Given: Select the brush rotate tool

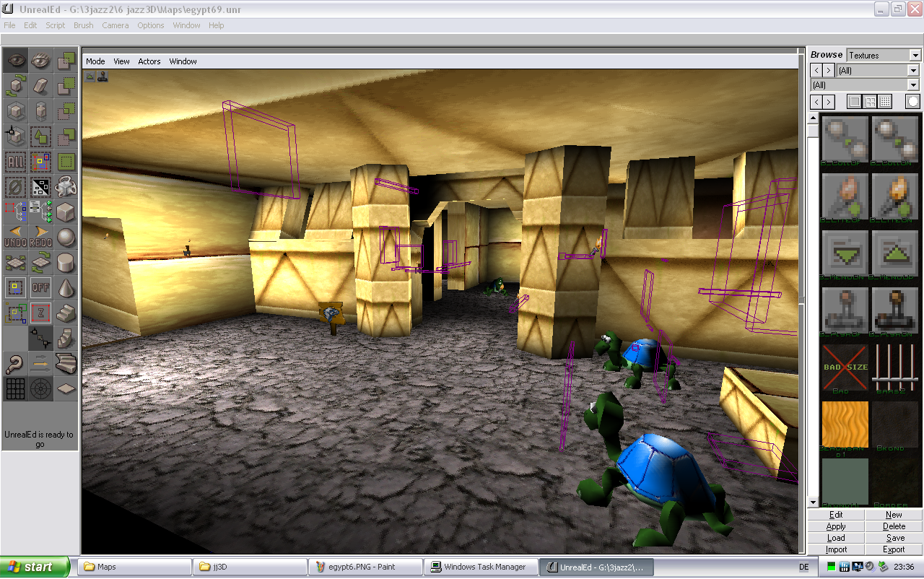Looking at the screenshot, I should [15, 86].
